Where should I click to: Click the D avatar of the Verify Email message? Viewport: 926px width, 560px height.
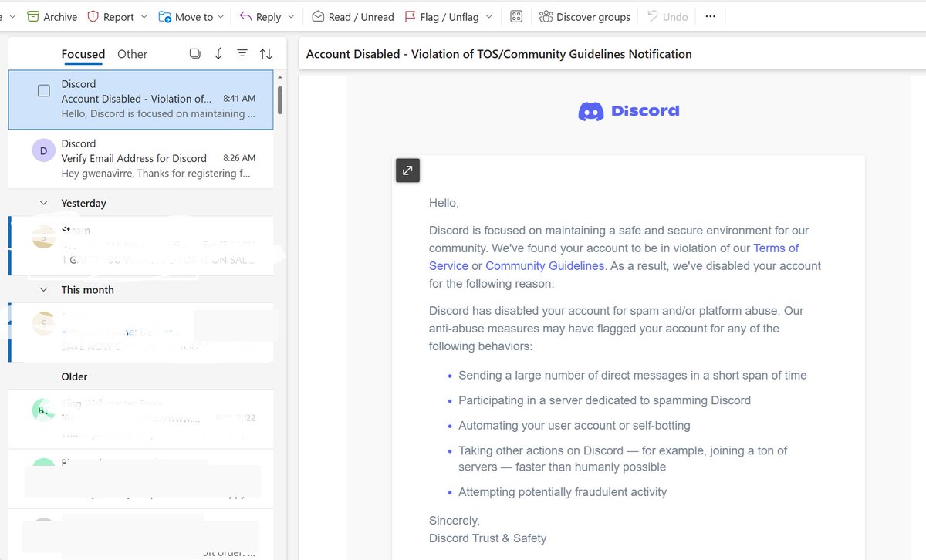43,150
